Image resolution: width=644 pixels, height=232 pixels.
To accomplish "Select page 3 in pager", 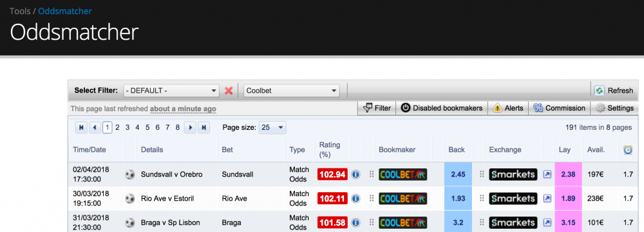I will [x=128, y=127].
